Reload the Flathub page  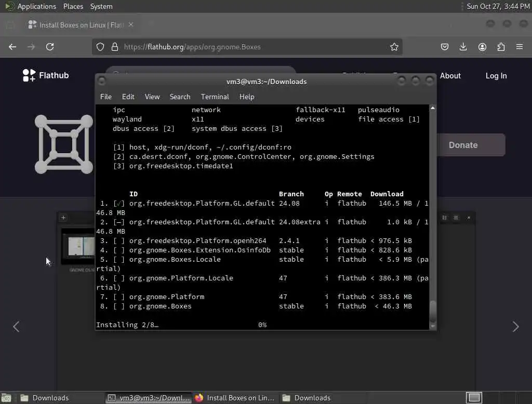tap(50, 47)
